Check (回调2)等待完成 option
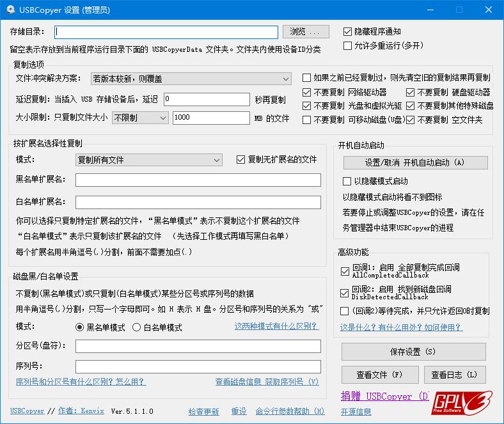Screen dimensions: 504x424 tap(344, 311)
